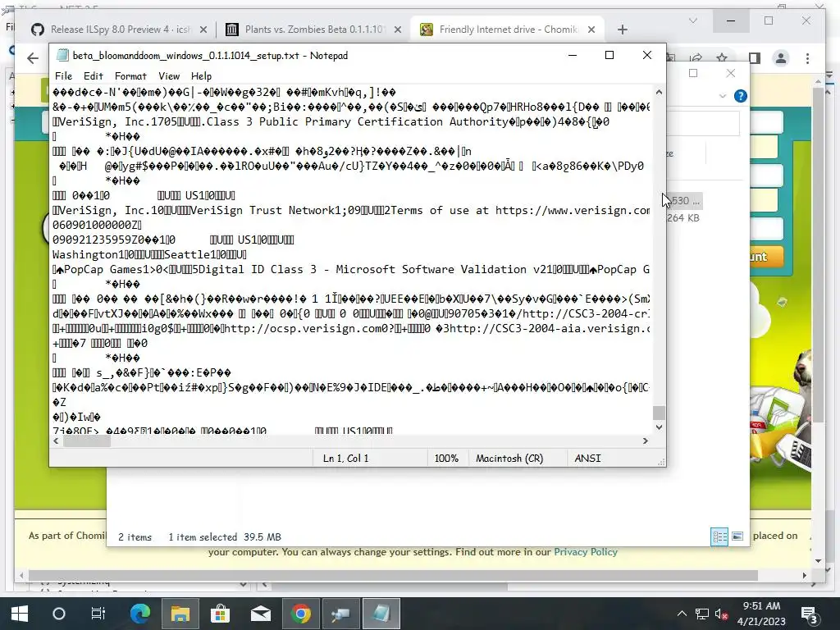The image size is (840, 630).
Task: Launch Microsoft Edge from taskbar
Action: point(140,614)
